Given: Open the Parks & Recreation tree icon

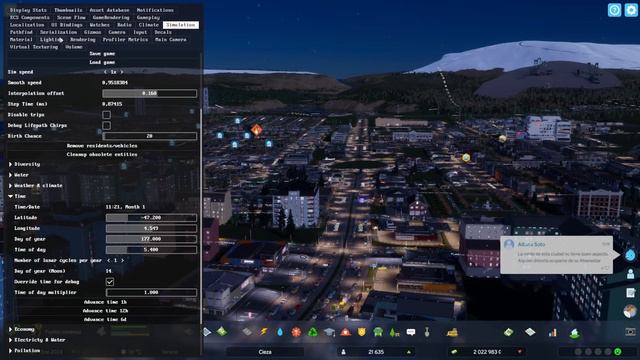Looking at the screenshot, I should (x=394, y=332).
